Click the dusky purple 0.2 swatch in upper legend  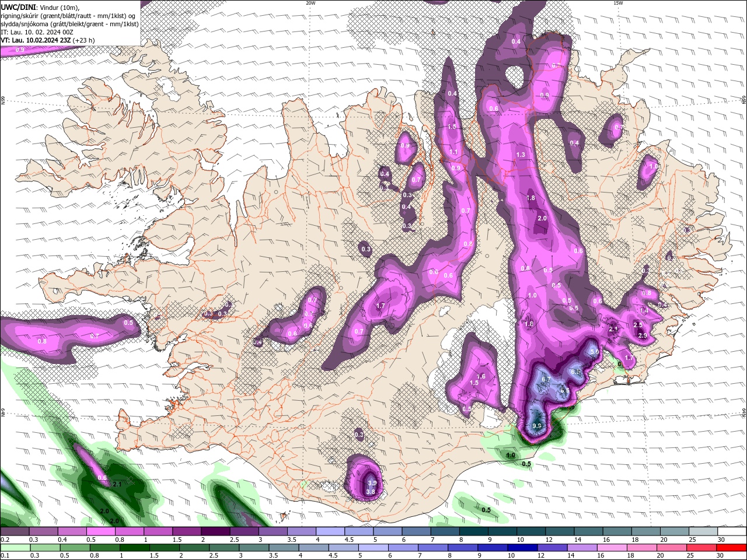15,531
